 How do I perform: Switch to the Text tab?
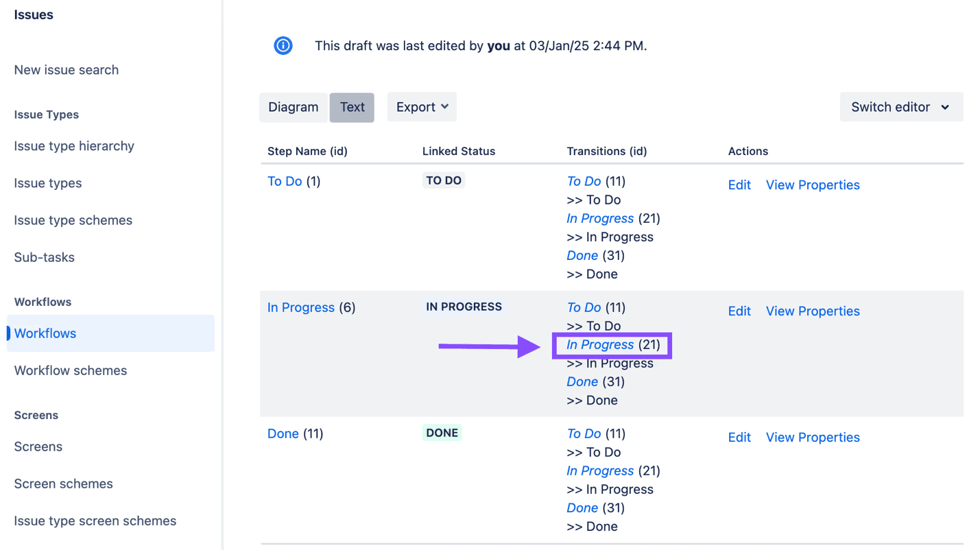pos(352,107)
